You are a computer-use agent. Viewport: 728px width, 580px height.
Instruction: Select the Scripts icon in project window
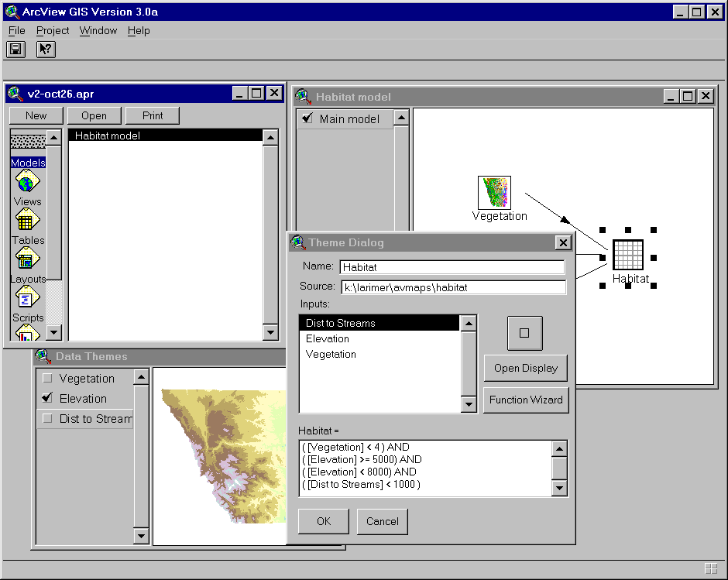(x=28, y=297)
